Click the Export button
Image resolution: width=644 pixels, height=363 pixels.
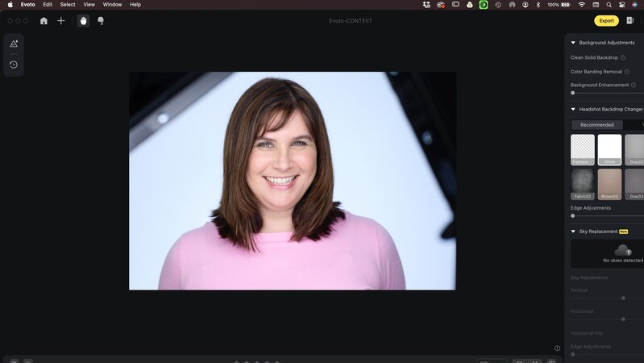click(x=606, y=21)
